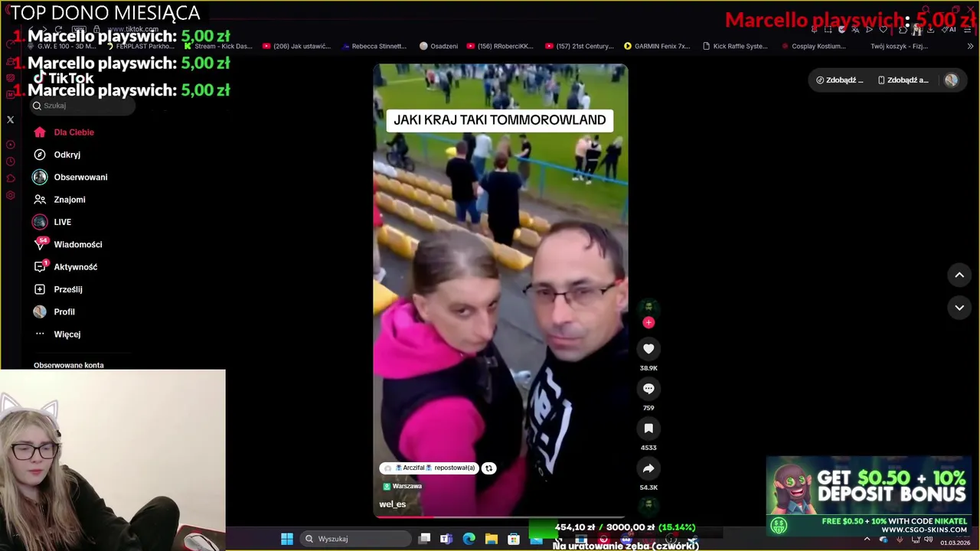The image size is (980, 551).
Task: Open the comments showing 759
Action: point(648,389)
